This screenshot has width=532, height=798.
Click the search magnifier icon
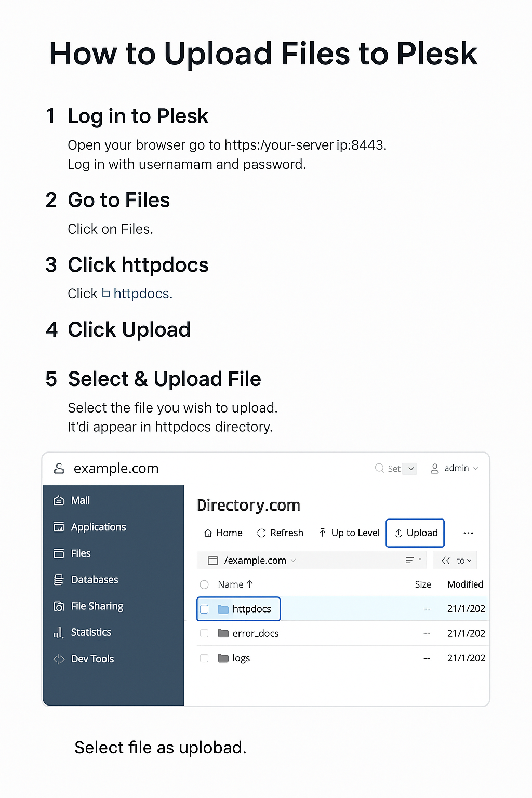tap(379, 468)
